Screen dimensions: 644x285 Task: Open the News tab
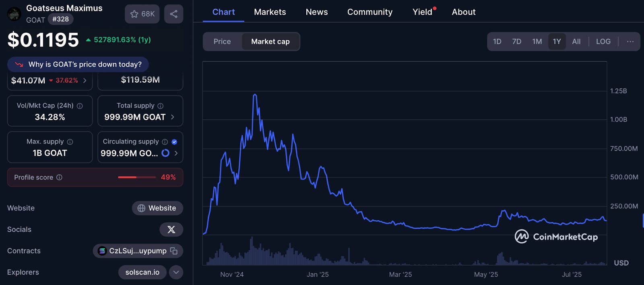click(x=317, y=12)
